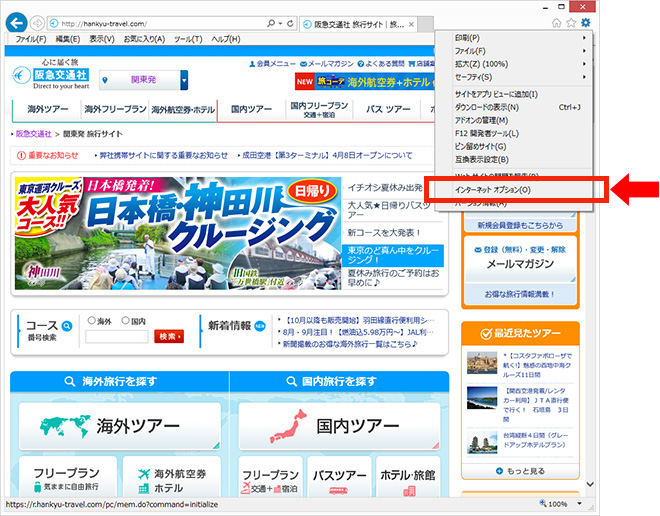Viewport: 660px width, 516px height.
Task: Click the browser back arrow button
Action: 19,21
